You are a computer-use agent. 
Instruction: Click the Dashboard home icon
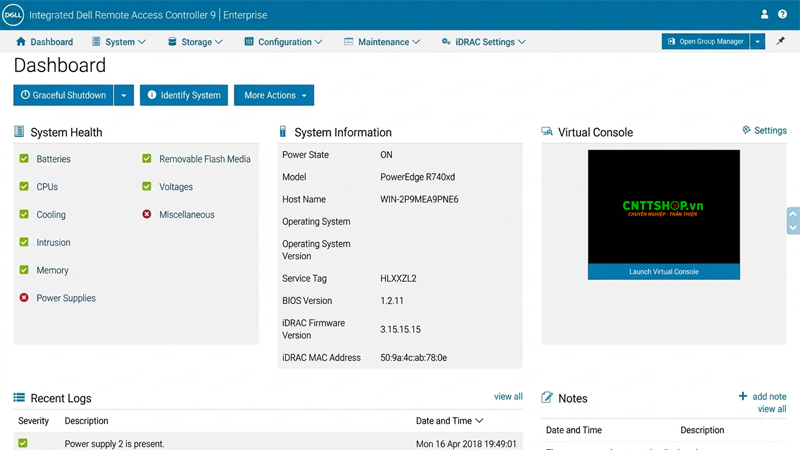coord(20,41)
